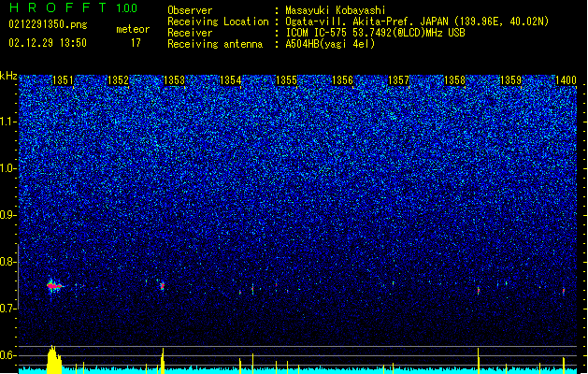Click the 1352 time marker
Image resolution: width=588 pixels, height=374 pixels.
click(x=118, y=80)
